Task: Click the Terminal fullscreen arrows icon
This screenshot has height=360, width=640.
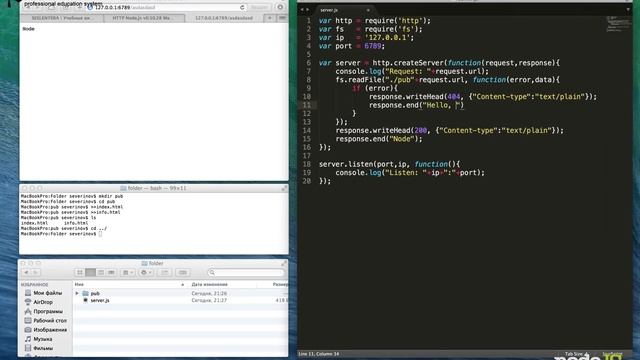Action: tap(284, 188)
